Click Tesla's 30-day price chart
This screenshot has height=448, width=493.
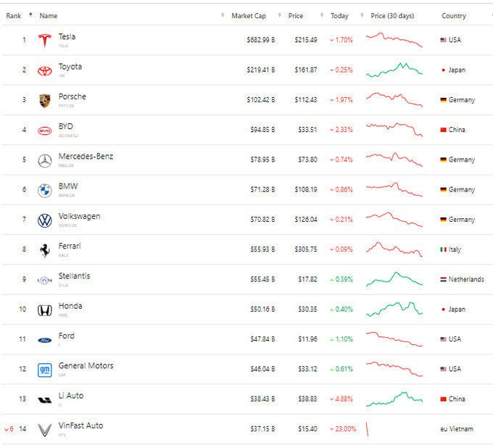[x=394, y=40]
